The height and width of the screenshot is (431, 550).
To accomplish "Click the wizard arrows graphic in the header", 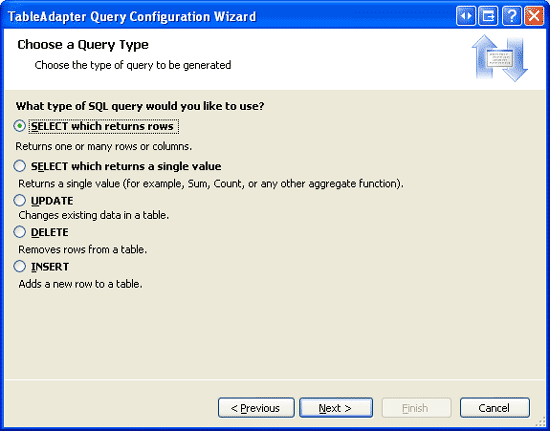I will (499, 58).
